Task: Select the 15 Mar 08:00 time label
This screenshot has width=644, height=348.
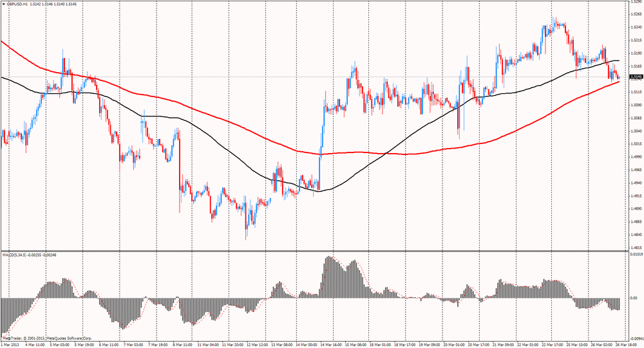Action: pos(357,345)
